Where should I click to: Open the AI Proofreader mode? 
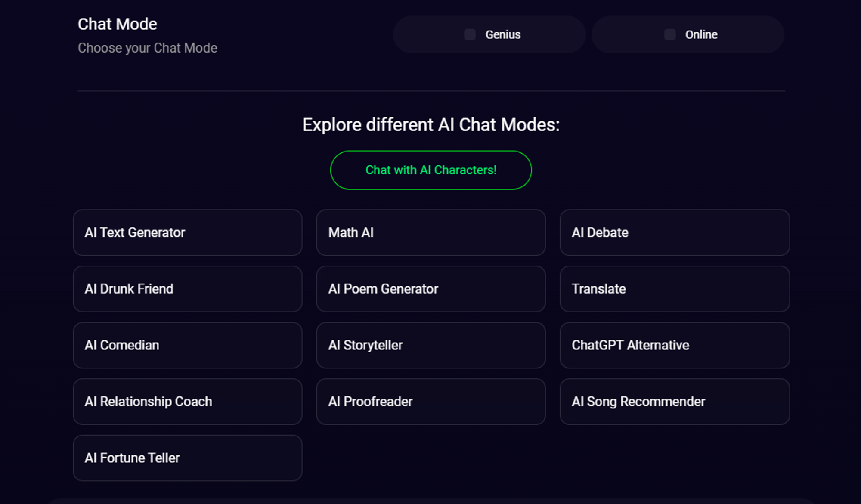point(431,402)
